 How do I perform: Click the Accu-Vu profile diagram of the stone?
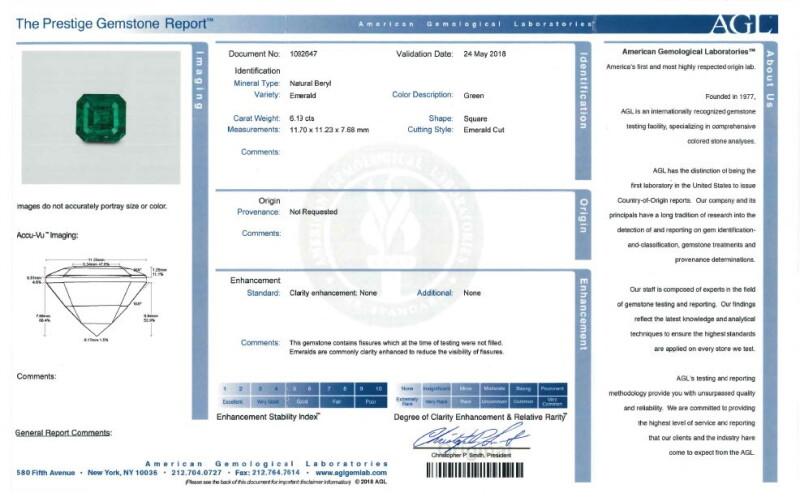point(97,300)
